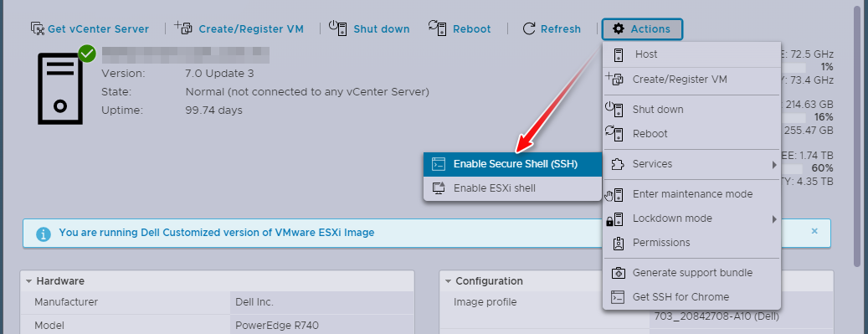Viewport: 868px width, 334px height.
Task: Click the terminal icon beside Enable ESXi shell
Action: pyautogui.click(x=439, y=188)
